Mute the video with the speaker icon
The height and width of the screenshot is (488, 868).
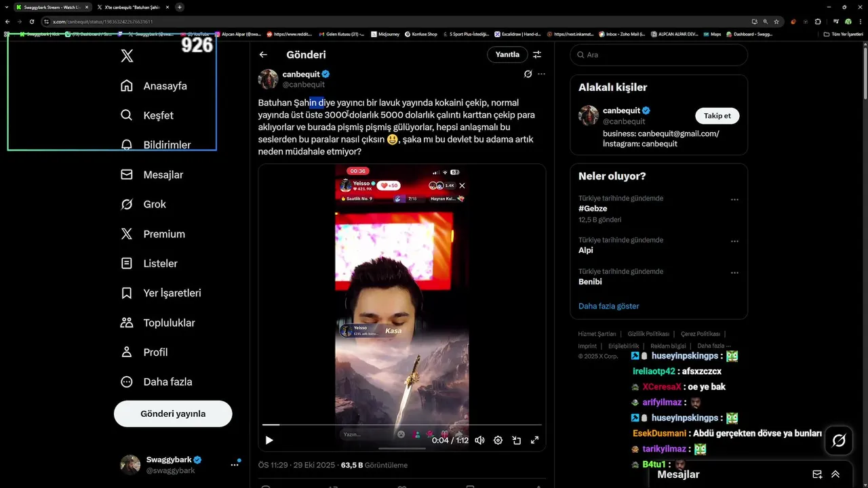click(480, 440)
